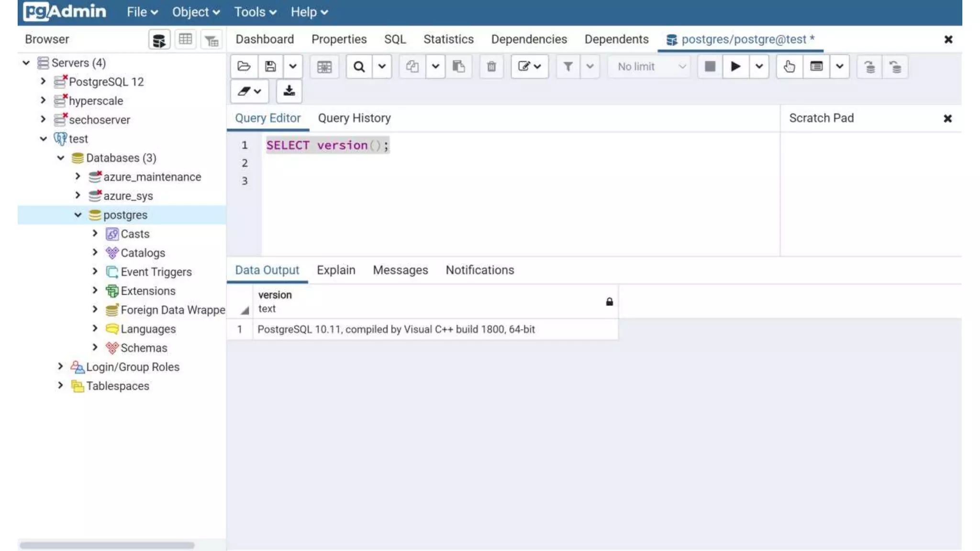The height and width of the screenshot is (551, 980).
Task: Click the Rollback transaction icon
Action: click(895, 66)
